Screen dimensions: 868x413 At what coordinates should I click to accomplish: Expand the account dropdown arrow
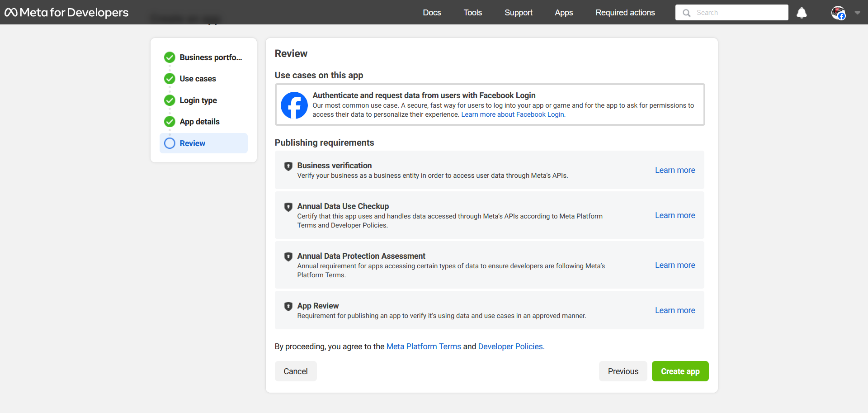pos(857,13)
